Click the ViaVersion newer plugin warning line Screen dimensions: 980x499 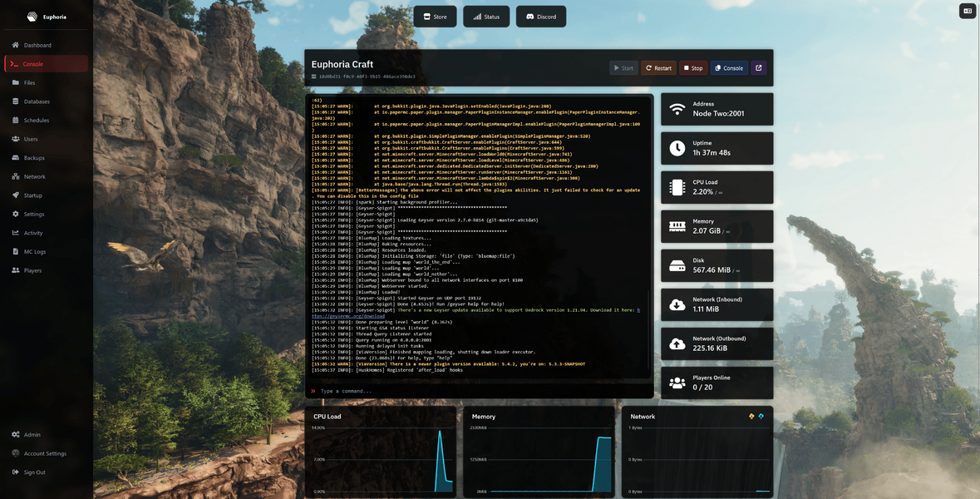click(x=448, y=364)
